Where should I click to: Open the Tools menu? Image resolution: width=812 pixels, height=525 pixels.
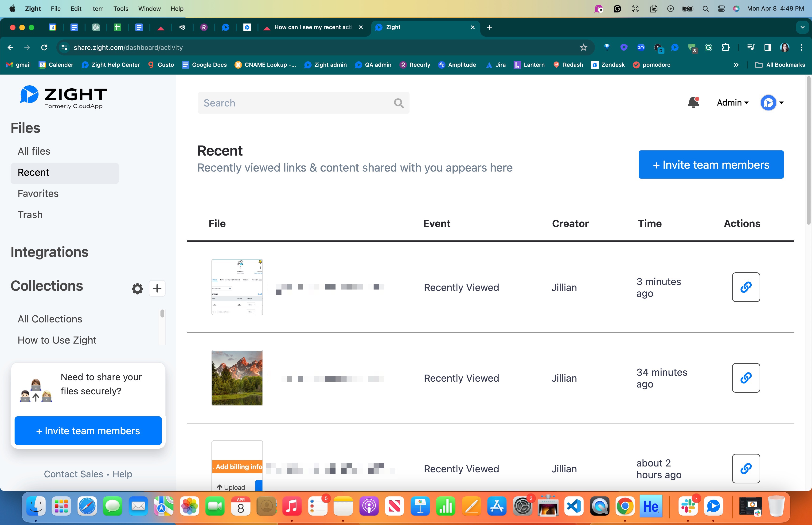tap(121, 8)
